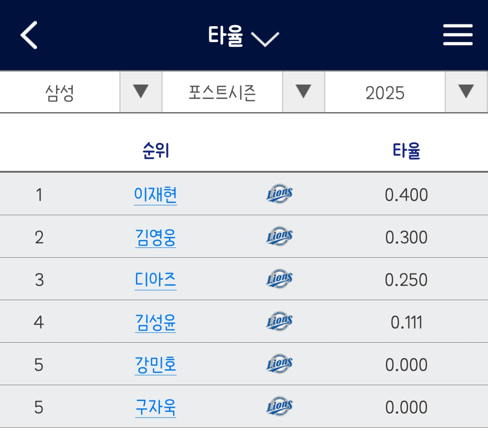Click the 디아즈 player name
Image resolution: width=488 pixels, height=448 pixels.
(x=155, y=280)
